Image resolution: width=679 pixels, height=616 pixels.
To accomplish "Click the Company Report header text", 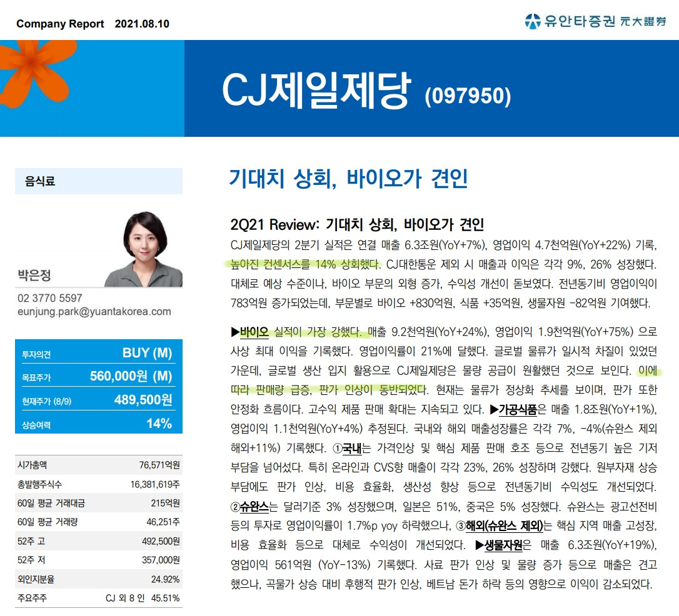I will pos(60,24).
